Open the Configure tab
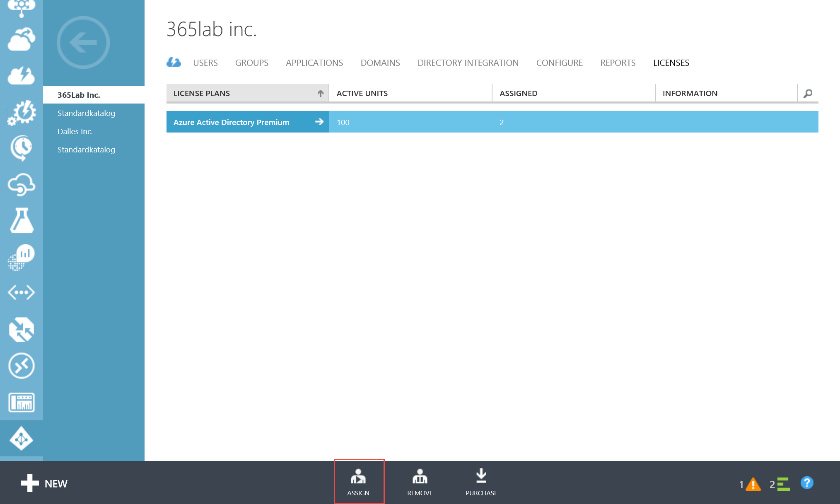840x504 pixels. coord(559,63)
